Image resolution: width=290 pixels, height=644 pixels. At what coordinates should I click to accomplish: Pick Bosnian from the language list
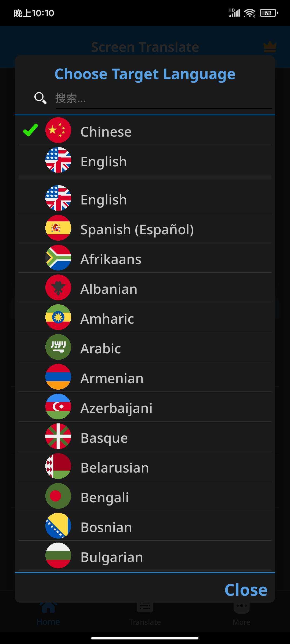145,526
